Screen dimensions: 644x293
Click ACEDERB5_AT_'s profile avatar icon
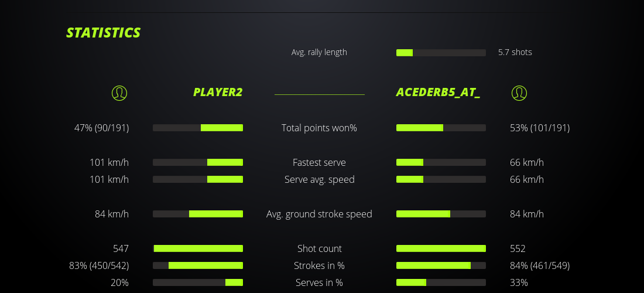(x=519, y=93)
